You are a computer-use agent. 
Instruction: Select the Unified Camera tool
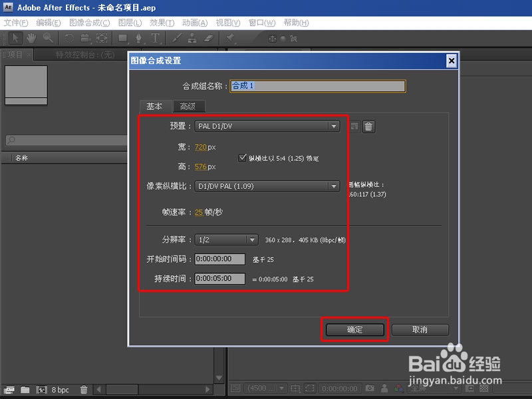[x=85, y=38]
